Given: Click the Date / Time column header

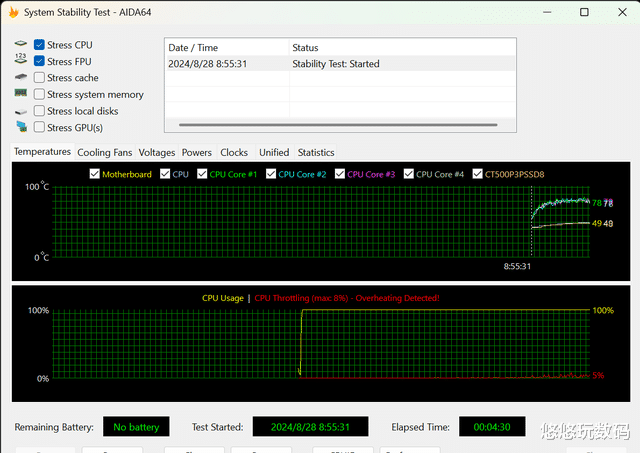Looking at the screenshot, I should pos(227,48).
